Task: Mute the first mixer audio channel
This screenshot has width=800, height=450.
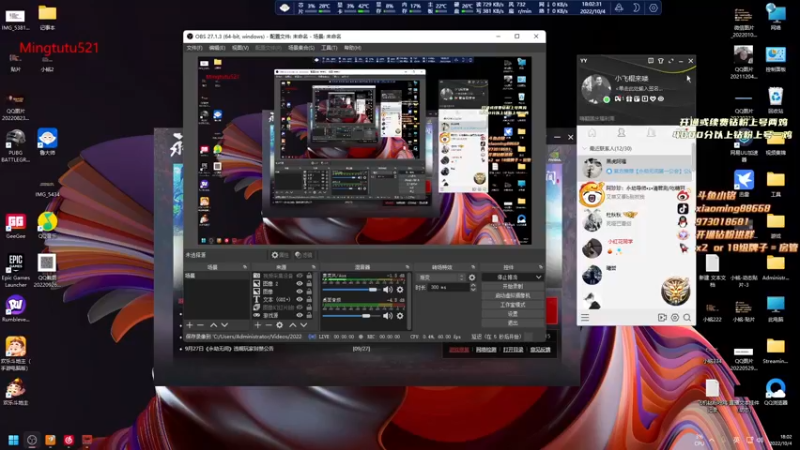Action: click(388, 290)
